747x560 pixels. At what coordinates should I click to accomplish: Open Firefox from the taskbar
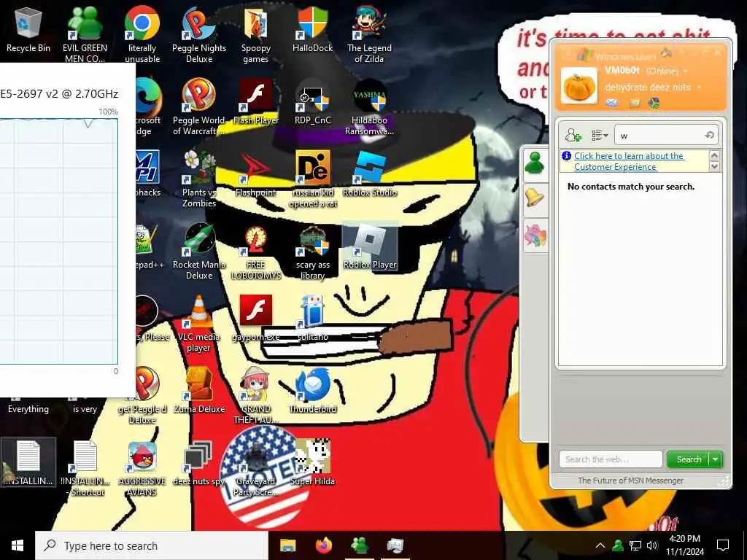[x=323, y=545]
